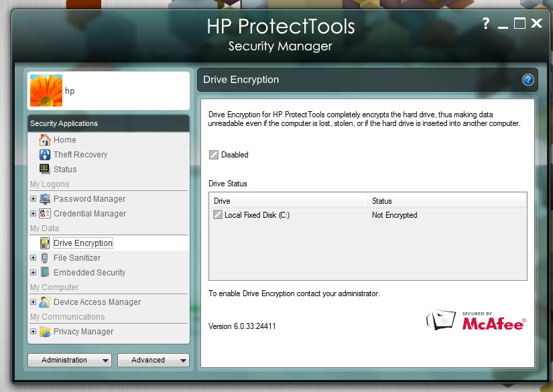Click the Status column header
553x392 pixels.
tap(447, 201)
